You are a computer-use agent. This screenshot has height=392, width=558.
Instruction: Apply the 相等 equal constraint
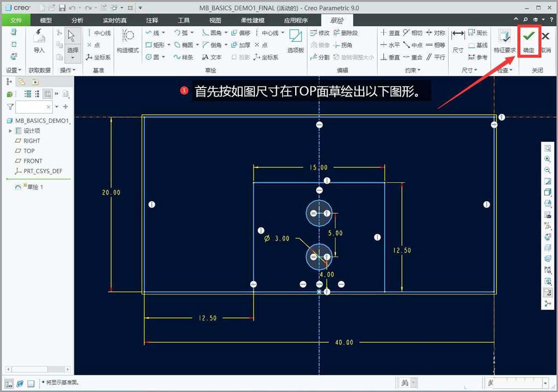pos(436,45)
